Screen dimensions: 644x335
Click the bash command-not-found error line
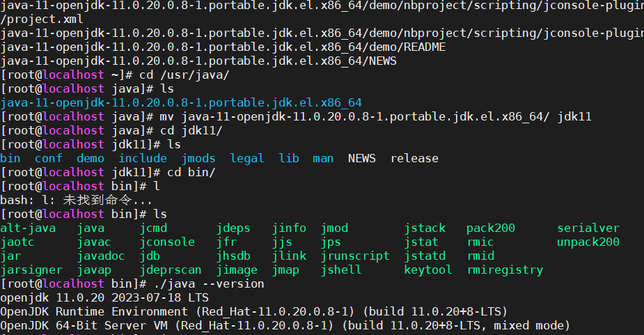point(77,200)
